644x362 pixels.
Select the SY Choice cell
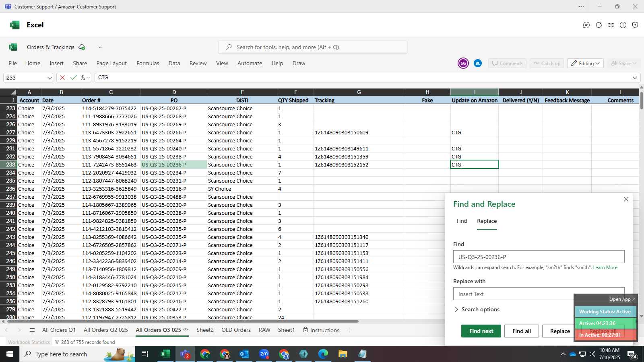(242, 189)
